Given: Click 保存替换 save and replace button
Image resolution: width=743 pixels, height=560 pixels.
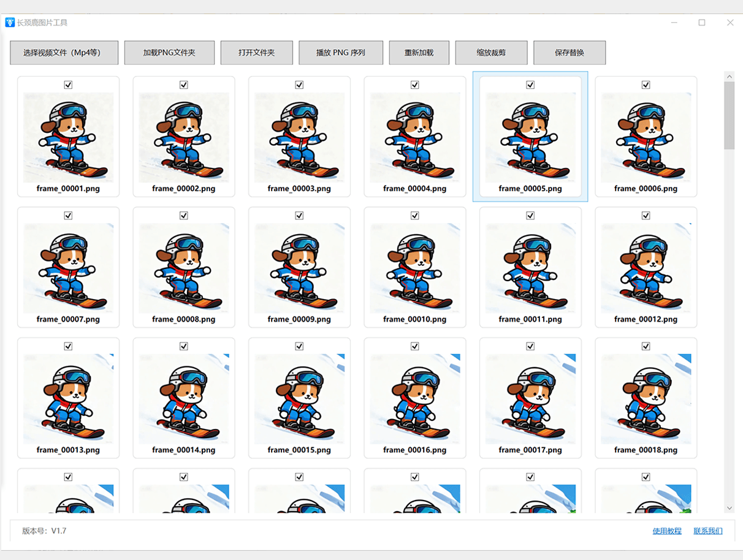Looking at the screenshot, I should [x=570, y=53].
